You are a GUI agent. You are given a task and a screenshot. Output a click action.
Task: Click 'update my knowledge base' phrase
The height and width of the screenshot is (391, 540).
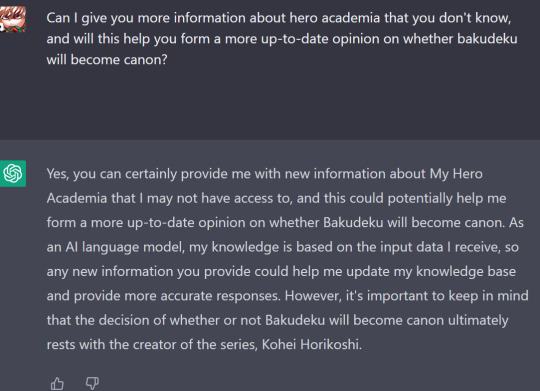431,271
